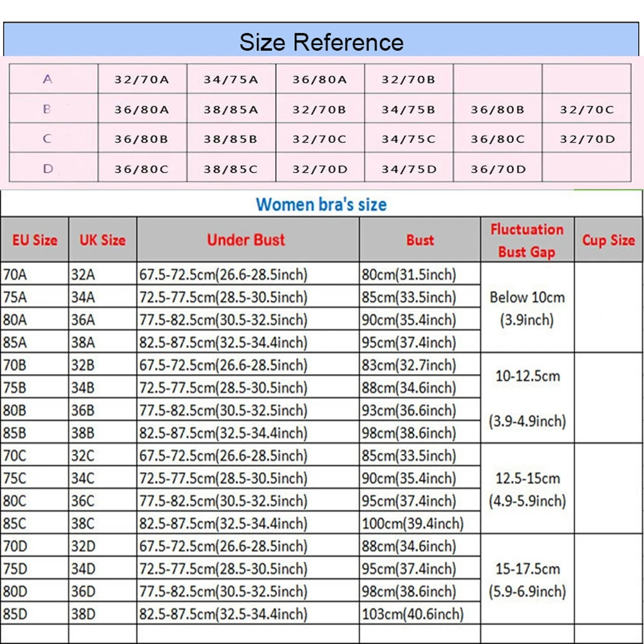
Task: Click the "34/75C" cell
Action: pos(409,139)
